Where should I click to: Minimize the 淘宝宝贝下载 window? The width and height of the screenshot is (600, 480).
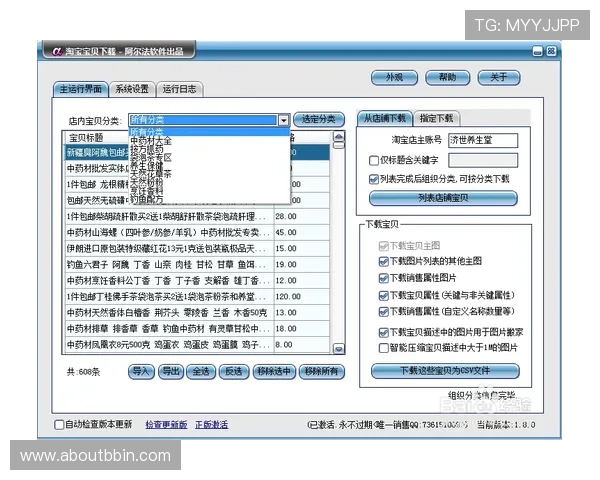point(538,51)
